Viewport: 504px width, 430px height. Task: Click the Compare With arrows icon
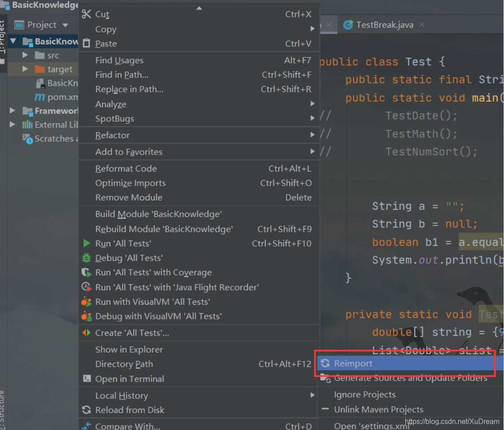point(86,426)
